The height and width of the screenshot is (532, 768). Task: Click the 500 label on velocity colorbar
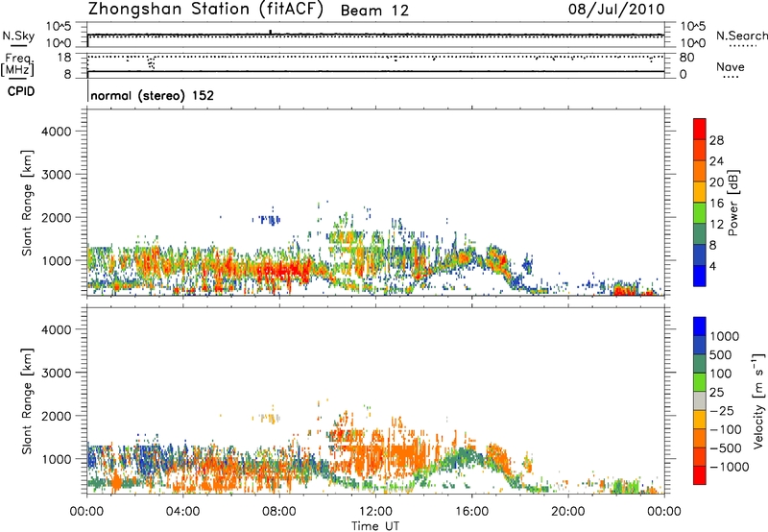[721, 354]
